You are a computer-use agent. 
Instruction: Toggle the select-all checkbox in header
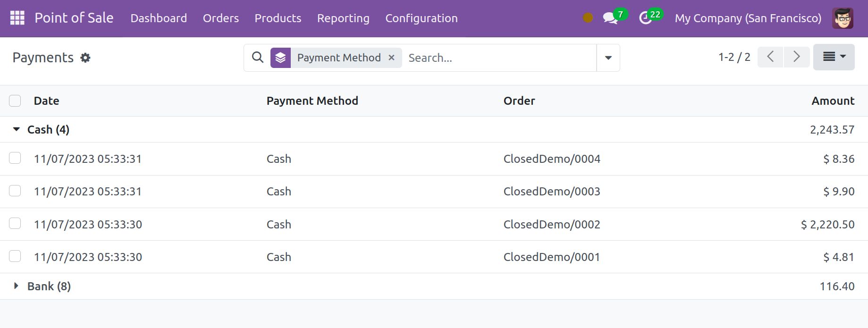(15, 101)
